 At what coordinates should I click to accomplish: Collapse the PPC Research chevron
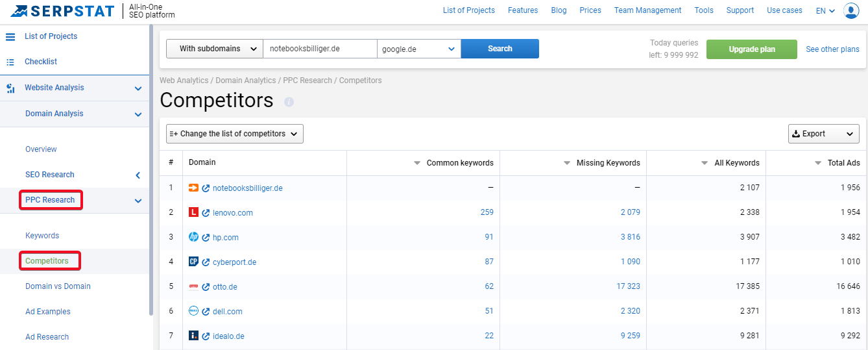138,201
